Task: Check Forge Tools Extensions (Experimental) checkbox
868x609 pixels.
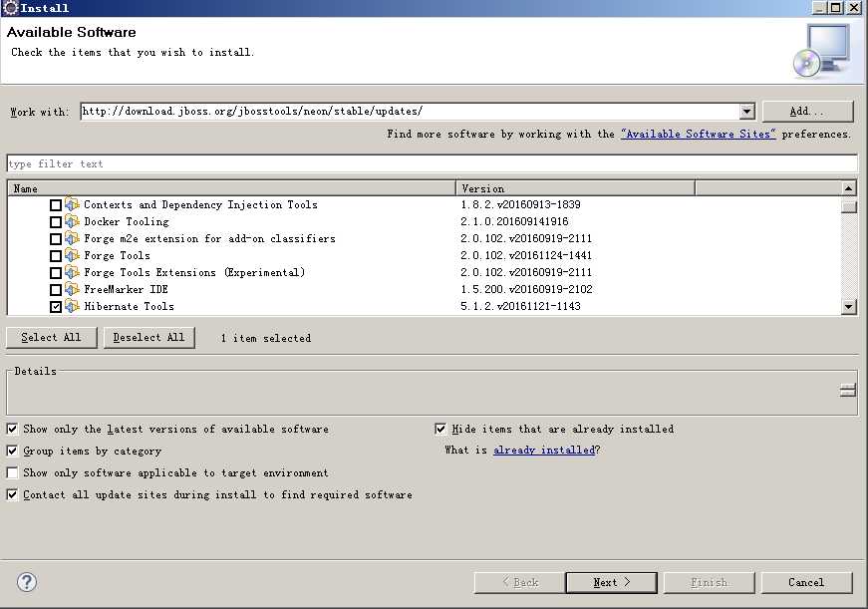Action: point(56,273)
